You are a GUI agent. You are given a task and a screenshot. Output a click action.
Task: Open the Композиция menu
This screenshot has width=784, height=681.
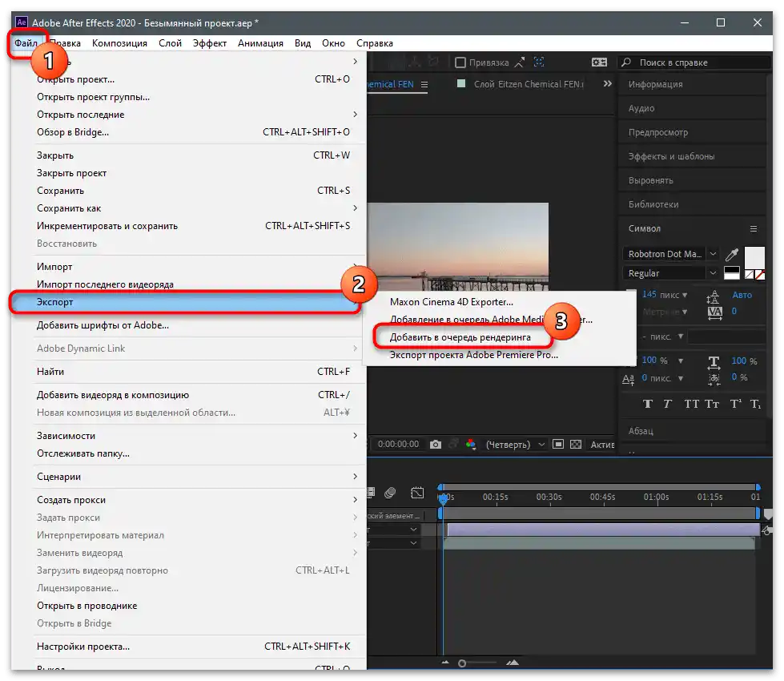pyautogui.click(x=119, y=43)
